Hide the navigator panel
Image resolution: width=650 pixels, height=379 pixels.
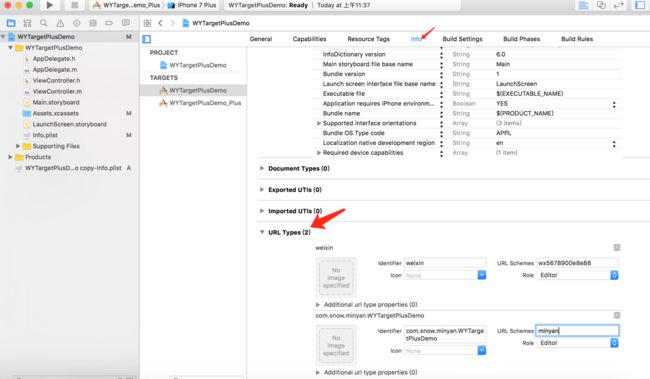click(x=640, y=5)
